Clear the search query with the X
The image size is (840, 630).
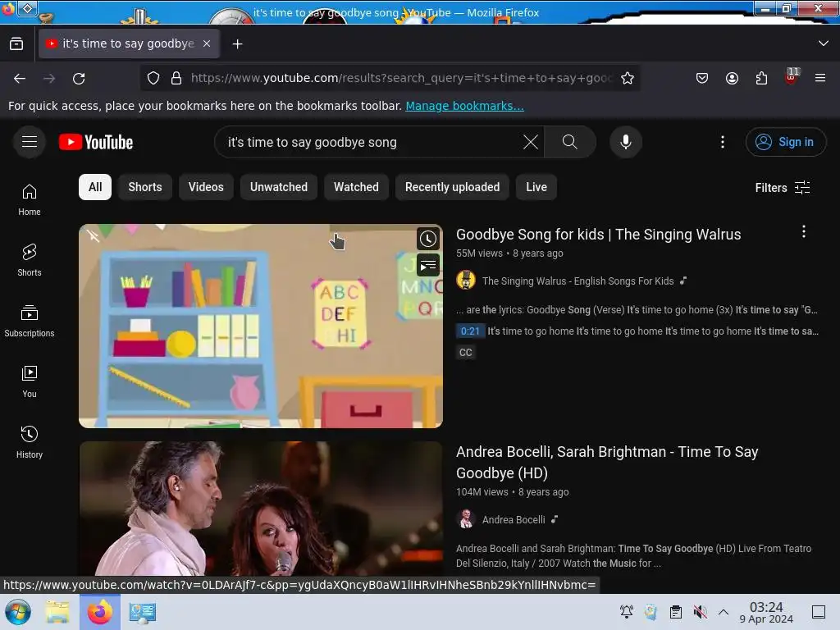531,142
